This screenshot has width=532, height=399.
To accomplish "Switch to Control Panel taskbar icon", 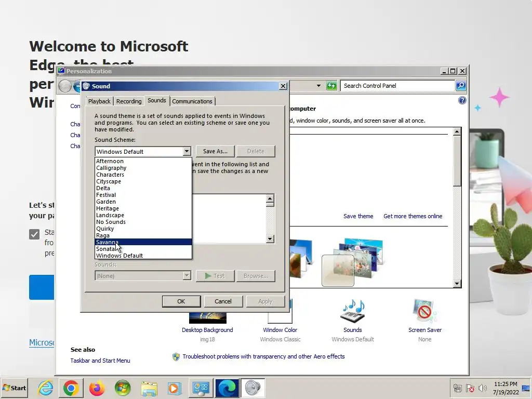I will pyautogui.click(x=201, y=388).
